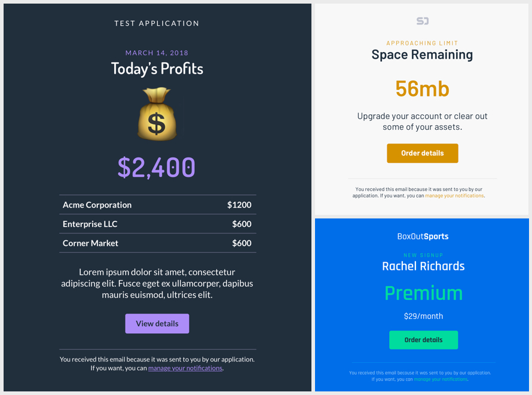
Task: Select the Acme Corporation row
Action: tap(157, 205)
